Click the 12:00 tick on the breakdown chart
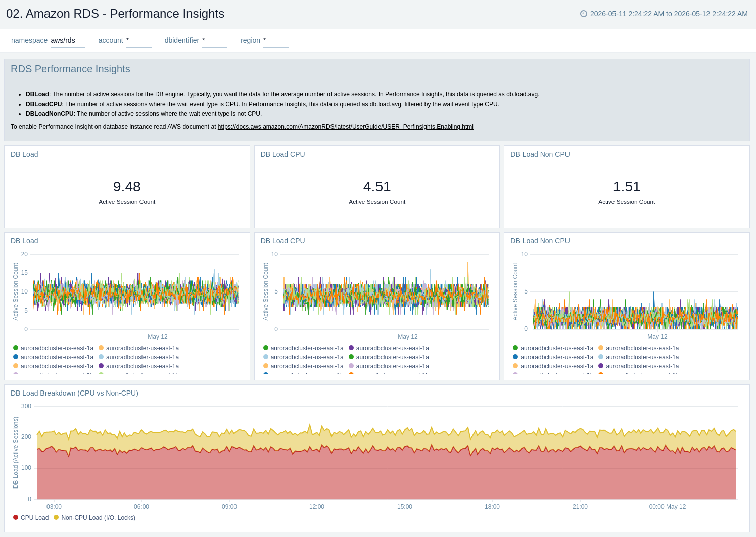Viewport: 756px width, 537px height. tap(317, 507)
